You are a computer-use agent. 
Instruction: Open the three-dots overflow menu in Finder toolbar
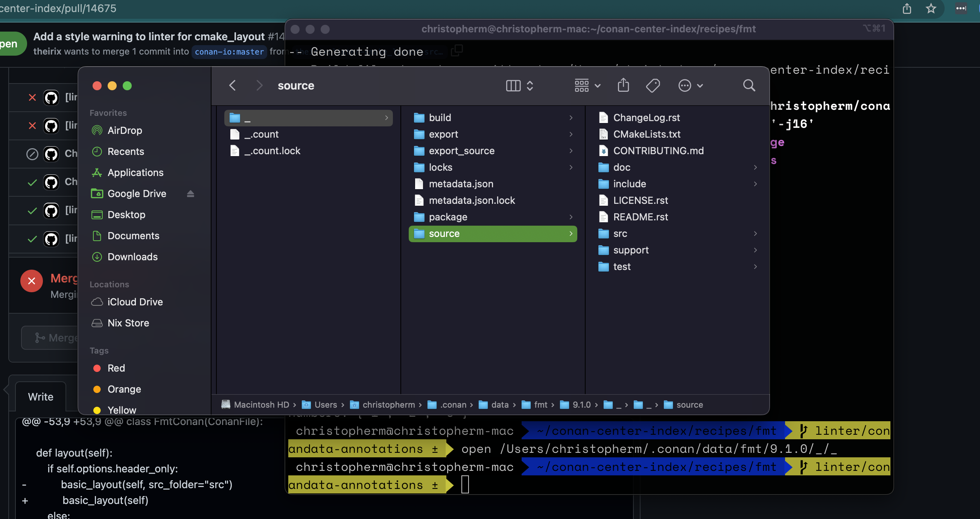pos(691,85)
